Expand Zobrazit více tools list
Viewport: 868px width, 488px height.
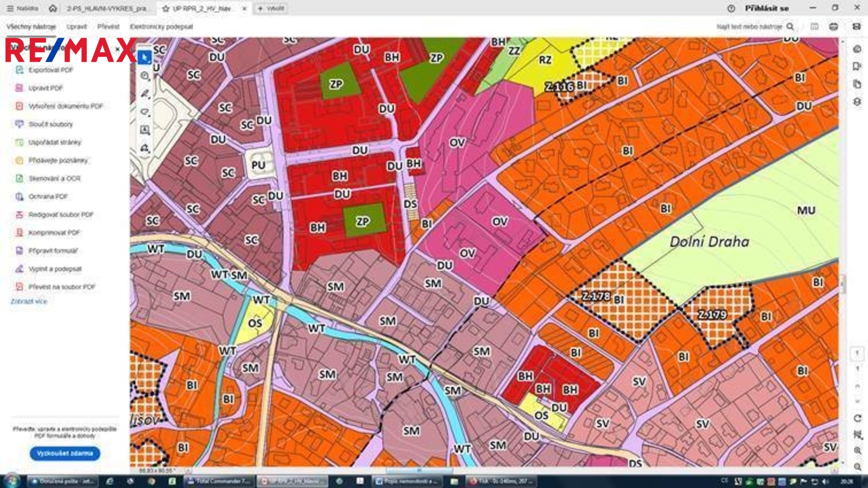(28, 301)
